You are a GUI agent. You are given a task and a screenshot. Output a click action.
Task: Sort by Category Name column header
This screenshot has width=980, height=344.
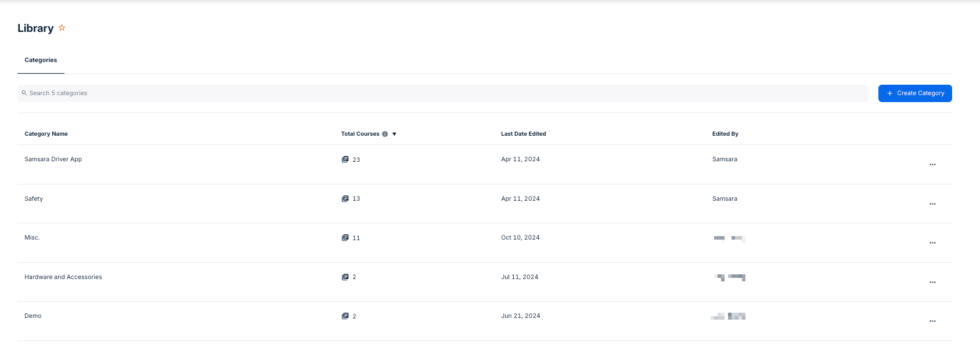click(46, 134)
